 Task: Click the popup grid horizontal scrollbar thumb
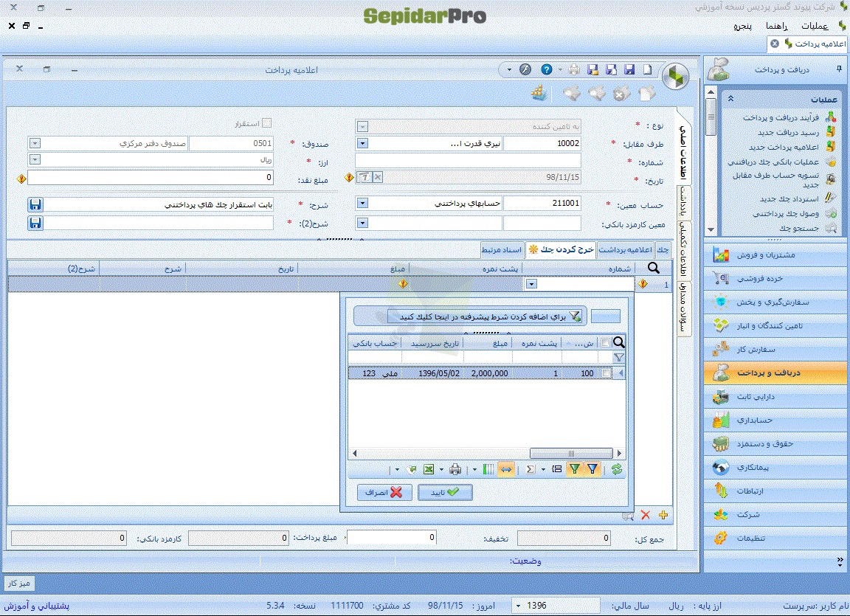pos(571,453)
